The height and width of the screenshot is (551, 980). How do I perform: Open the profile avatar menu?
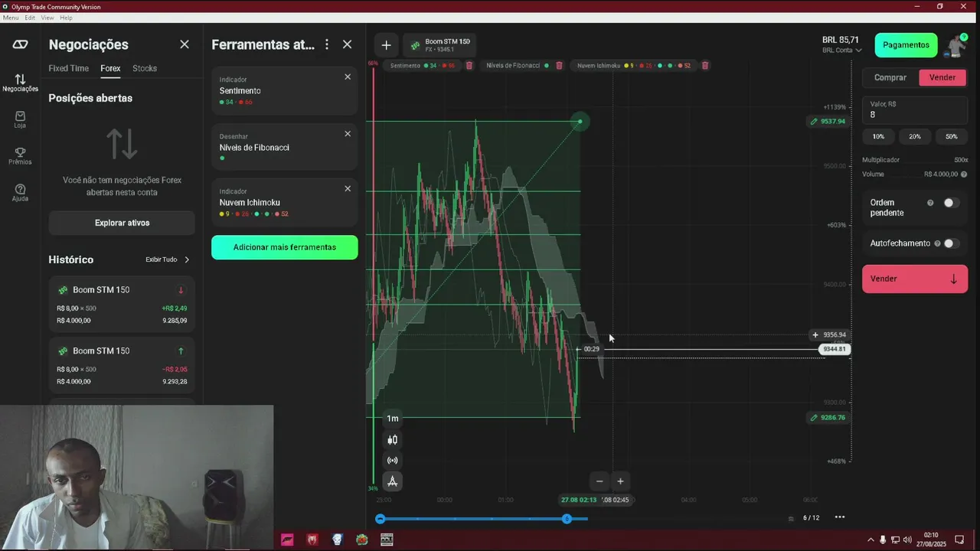pos(956,45)
